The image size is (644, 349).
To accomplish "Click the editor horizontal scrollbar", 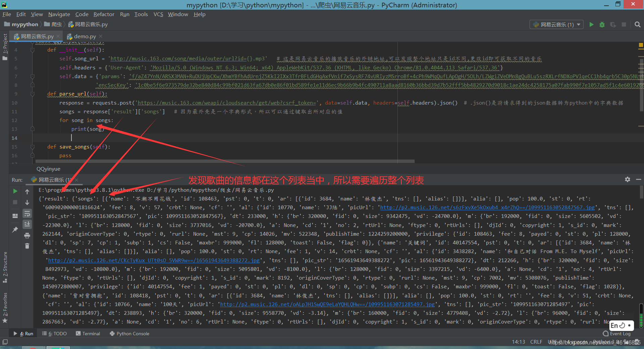I will coord(225,161).
